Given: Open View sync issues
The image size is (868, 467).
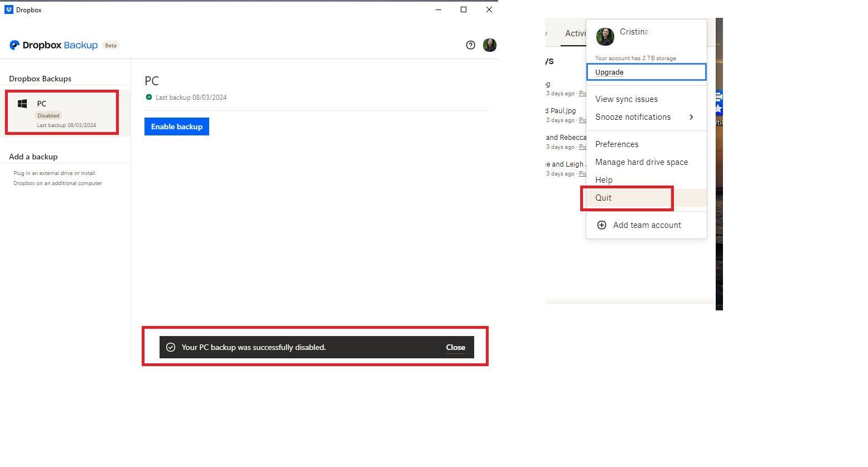Looking at the screenshot, I should (626, 99).
